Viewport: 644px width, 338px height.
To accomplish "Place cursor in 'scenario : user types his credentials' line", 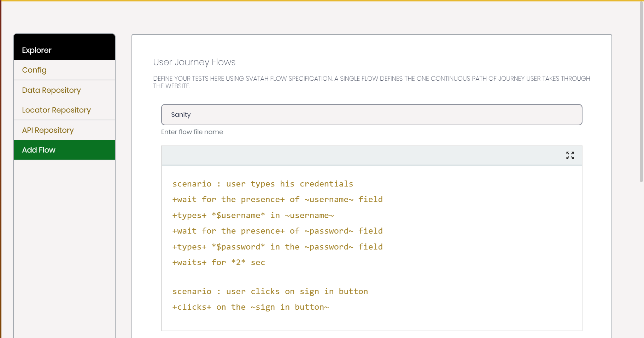I will pyautogui.click(x=263, y=184).
